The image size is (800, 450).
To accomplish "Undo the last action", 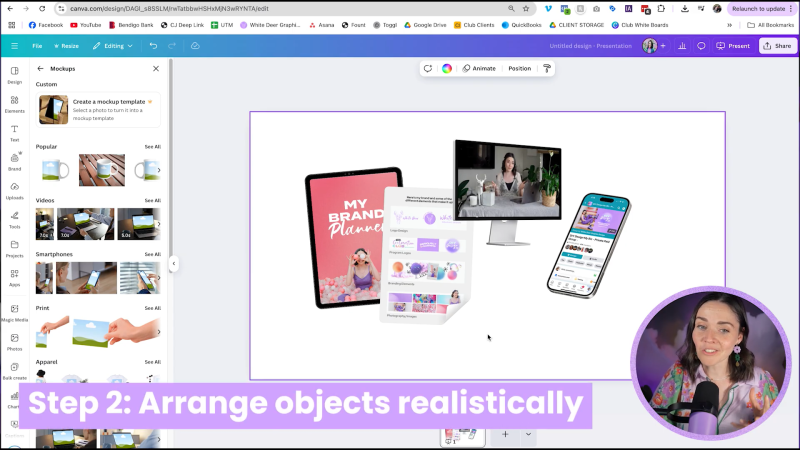I will pos(153,46).
